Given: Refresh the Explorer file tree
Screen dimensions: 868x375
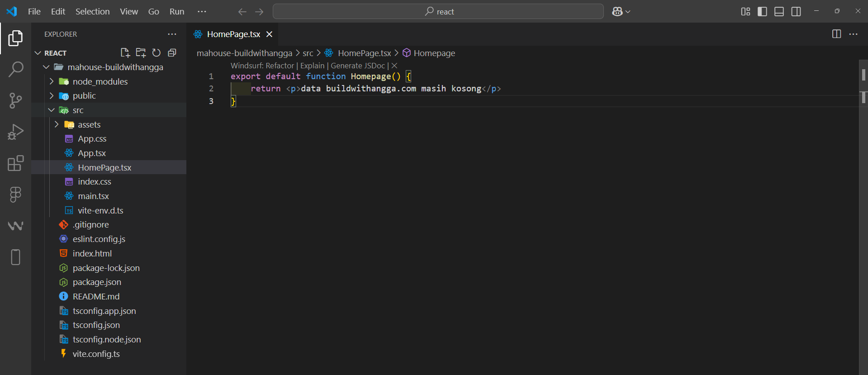Looking at the screenshot, I should 157,53.
